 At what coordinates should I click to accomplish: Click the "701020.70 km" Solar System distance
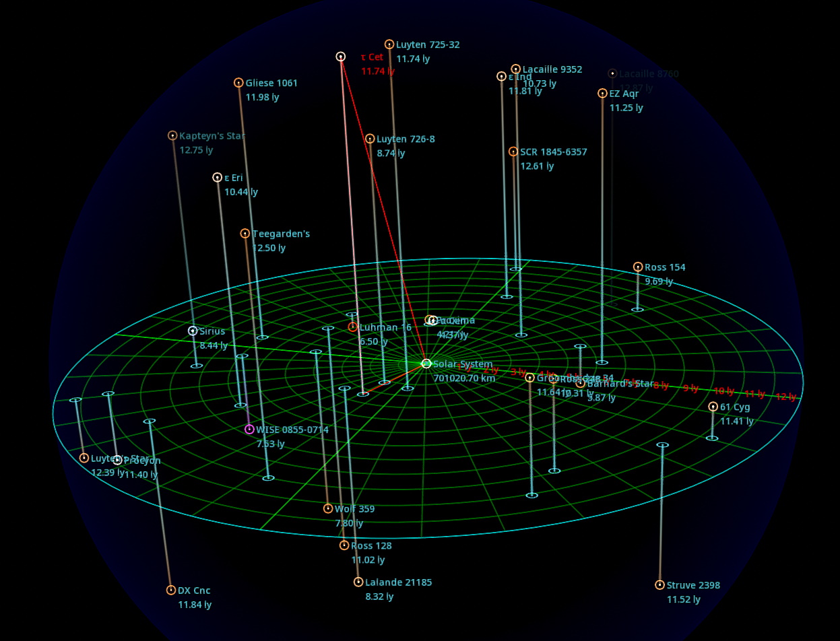coord(464,378)
